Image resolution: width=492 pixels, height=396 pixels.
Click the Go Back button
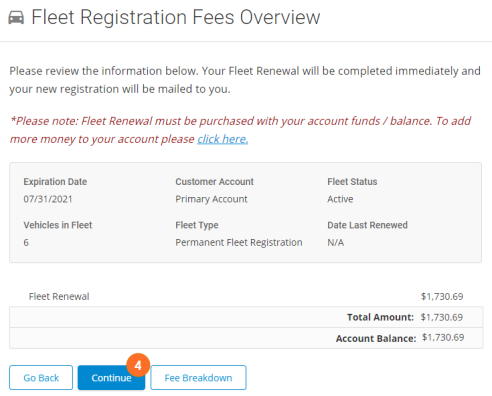point(41,378)
